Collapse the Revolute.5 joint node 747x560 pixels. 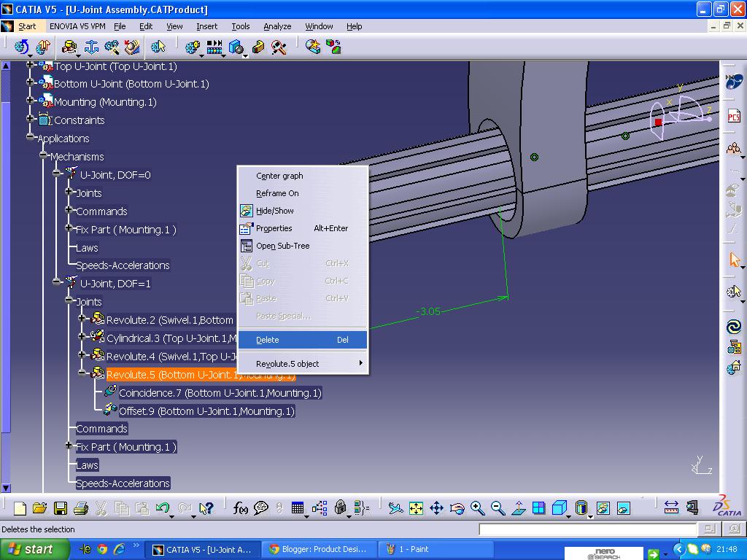point(82,373)
